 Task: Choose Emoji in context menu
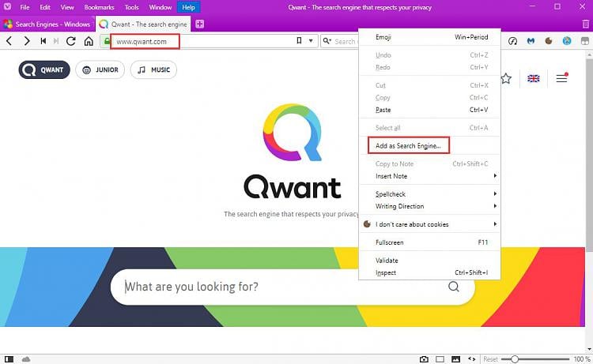coord(429,37)
